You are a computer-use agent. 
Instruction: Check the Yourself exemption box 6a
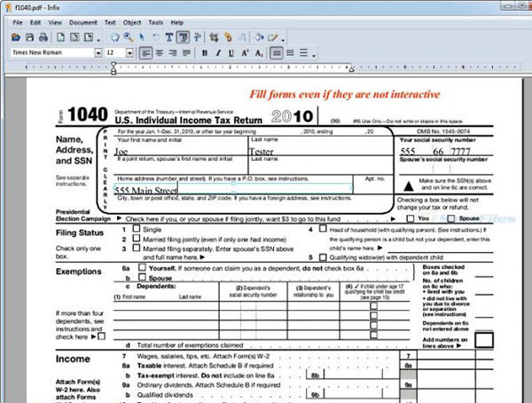[142, 268]
